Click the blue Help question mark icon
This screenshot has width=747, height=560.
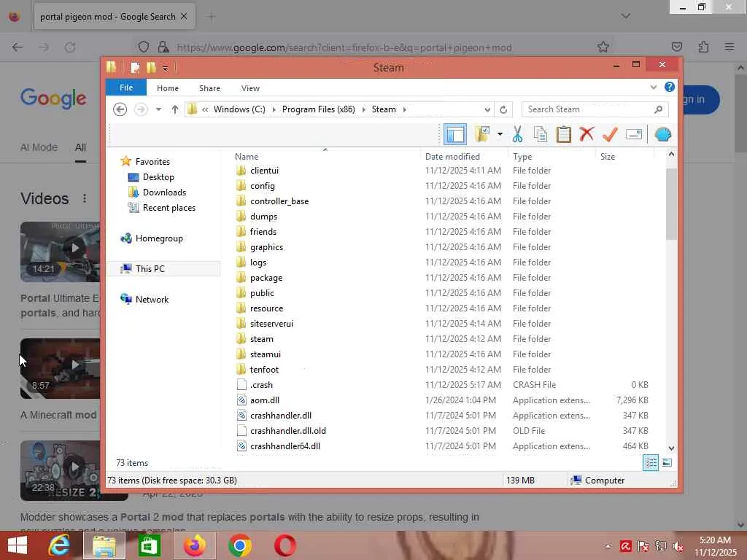pyautogui.click(x=670, y=87)
